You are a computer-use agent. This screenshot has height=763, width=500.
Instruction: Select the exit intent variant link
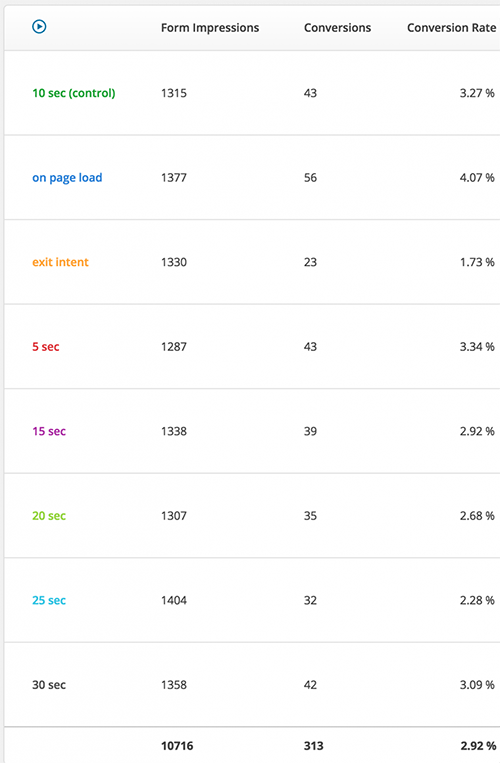[x=60, y=262]
